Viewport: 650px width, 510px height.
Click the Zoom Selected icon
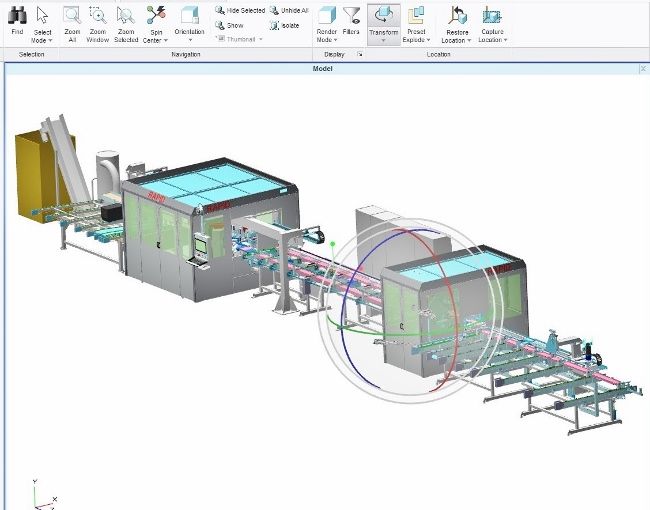126,16
